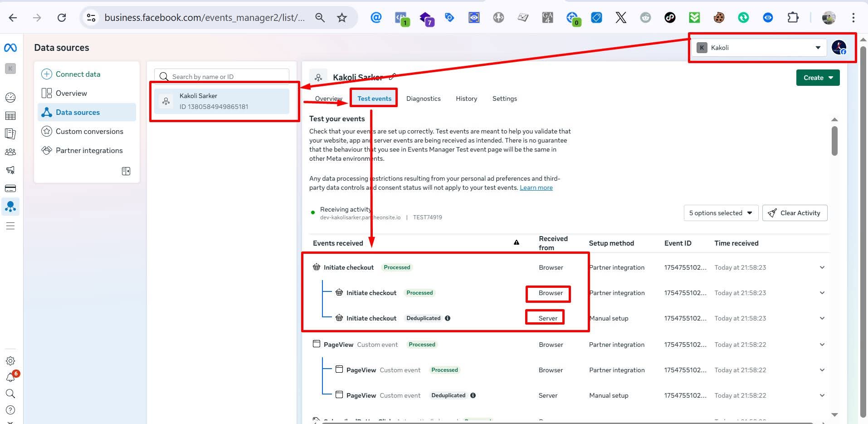868x424 pixels.
Task: Open All Tools via the hamburger icon
Action: (10, 226)
